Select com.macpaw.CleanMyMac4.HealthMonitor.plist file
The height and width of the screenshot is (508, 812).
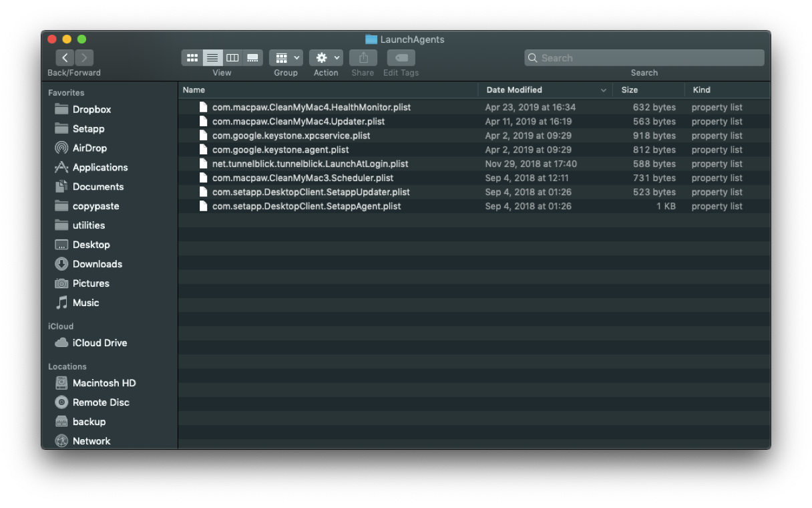tap(474, 107)
